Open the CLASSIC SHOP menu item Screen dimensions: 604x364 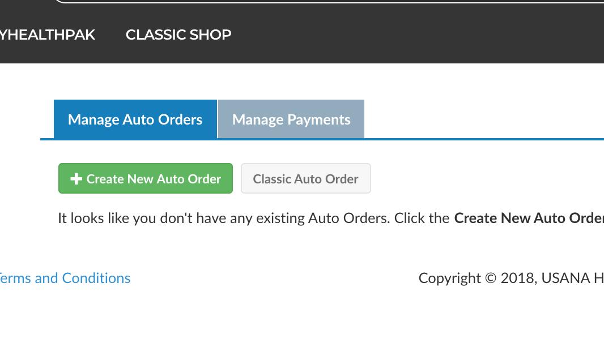tap(178, 35)
